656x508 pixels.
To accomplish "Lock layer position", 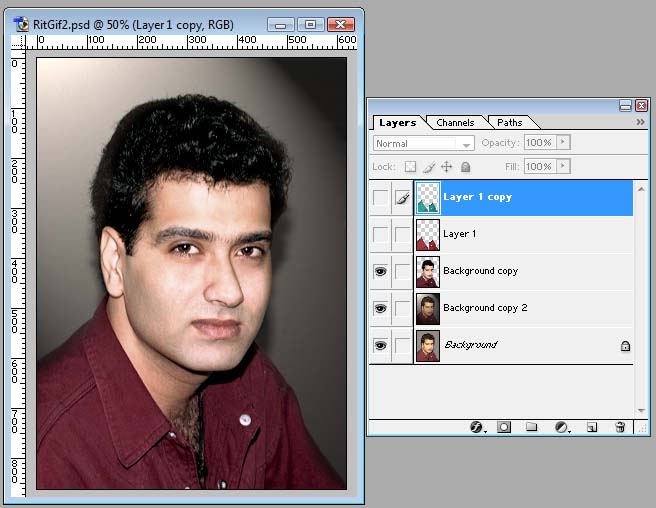I will tap(447, 167).
